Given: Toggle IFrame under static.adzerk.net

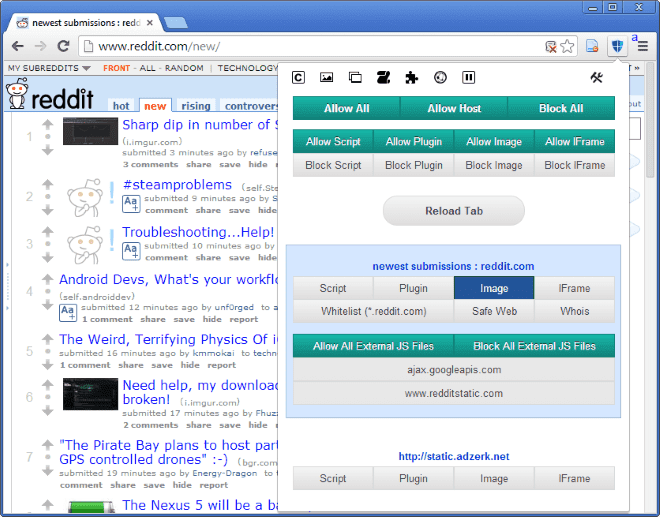Looking at the screenshot, I should [575, 478].
